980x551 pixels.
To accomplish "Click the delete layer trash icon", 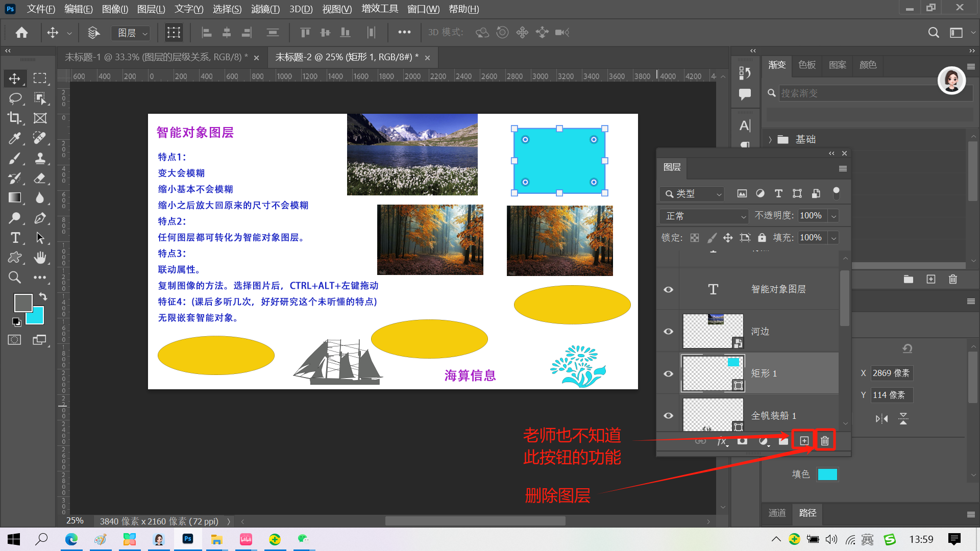I will [x=824, y=441].
